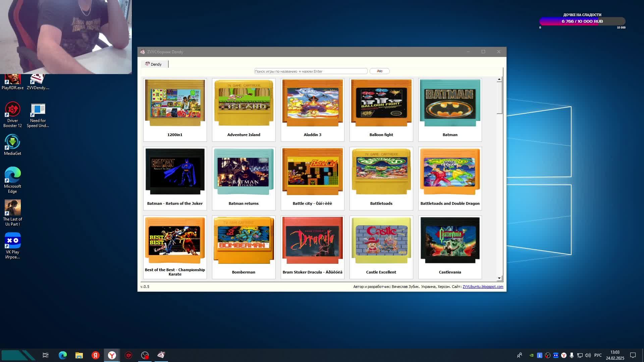
Task: Switch to ZVV Dendy in the taskbar
Action: coord(161,355)
